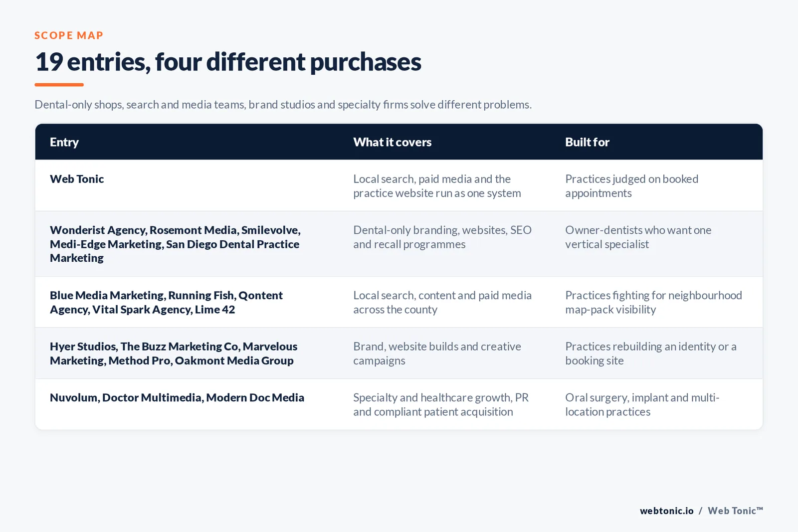798x532 pixels.
Task: Click 'Oral surgery, implant and multi-location' cell
Action: click(642, 404)
